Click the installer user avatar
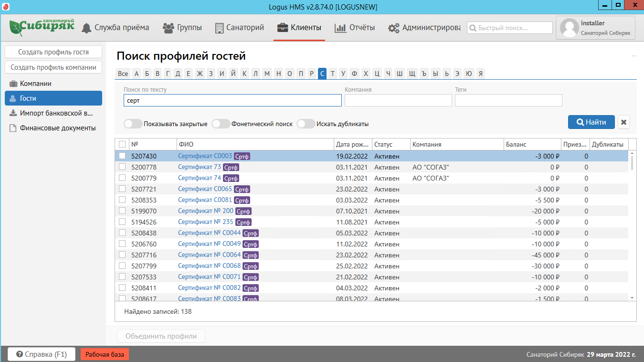The height and width of the screenshot is (362, 644). click(x=569, y=28)
